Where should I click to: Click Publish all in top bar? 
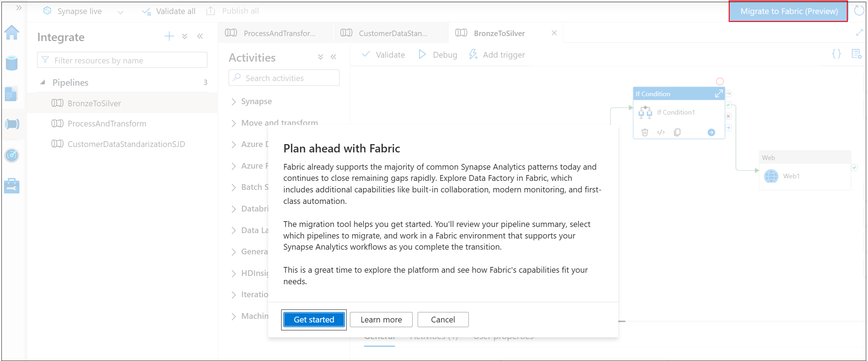(x=233, y=11)
